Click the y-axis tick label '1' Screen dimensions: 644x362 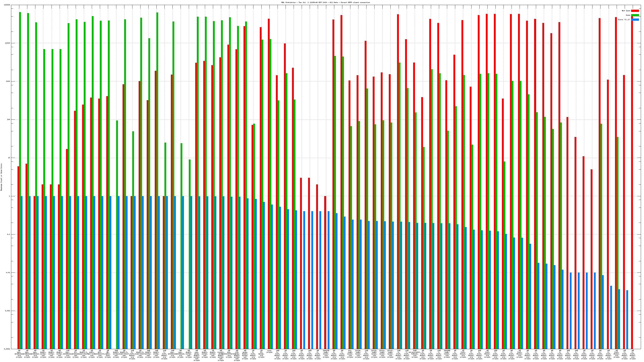[x=9, y=196]
